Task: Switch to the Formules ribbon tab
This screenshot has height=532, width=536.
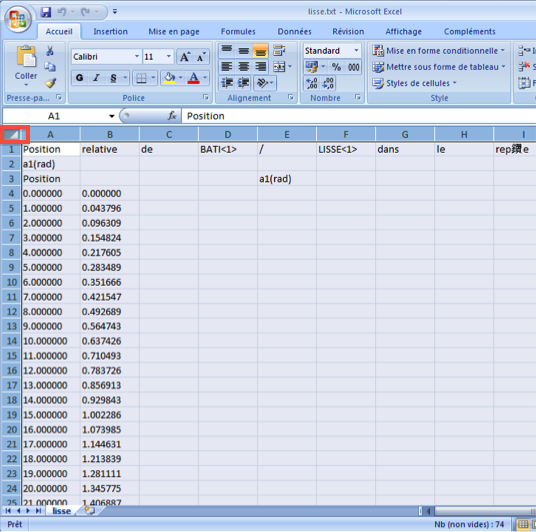Action: tap(238, 31)
